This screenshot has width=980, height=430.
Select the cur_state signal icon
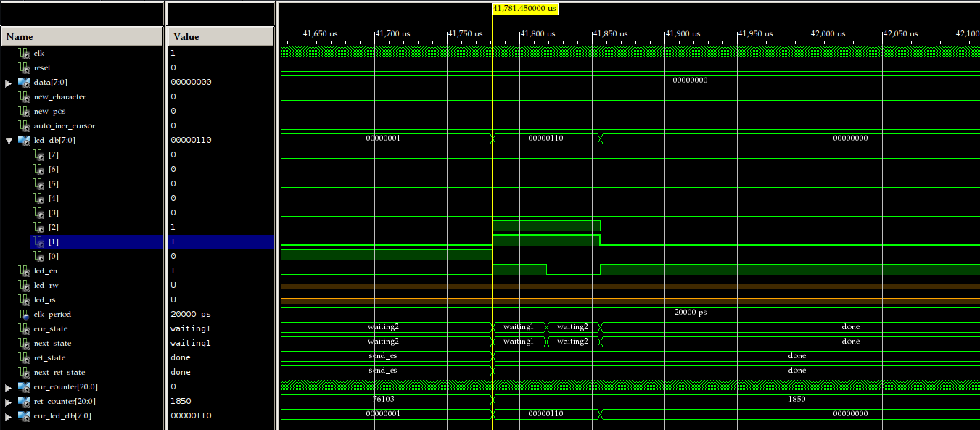(23, 328)
